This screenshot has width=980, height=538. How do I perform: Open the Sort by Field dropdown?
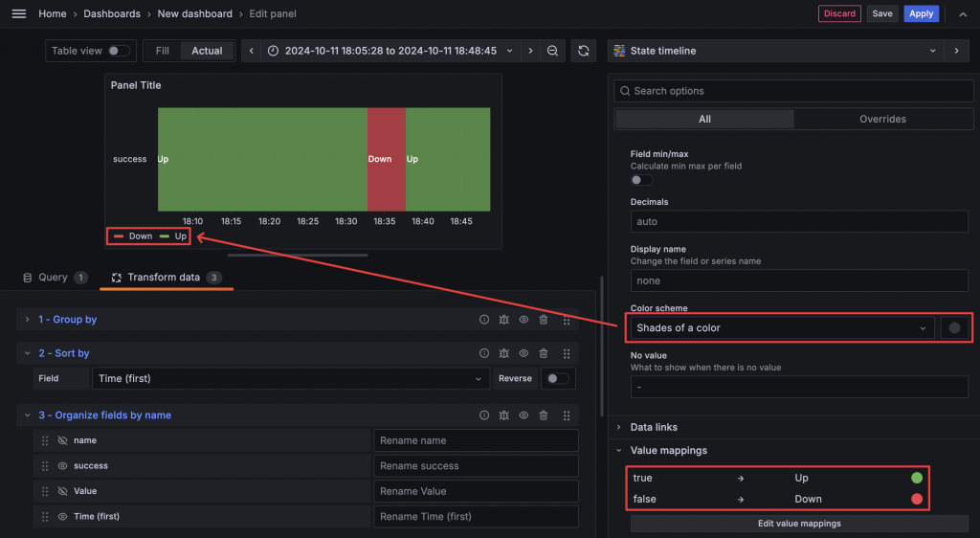[291, 379]
